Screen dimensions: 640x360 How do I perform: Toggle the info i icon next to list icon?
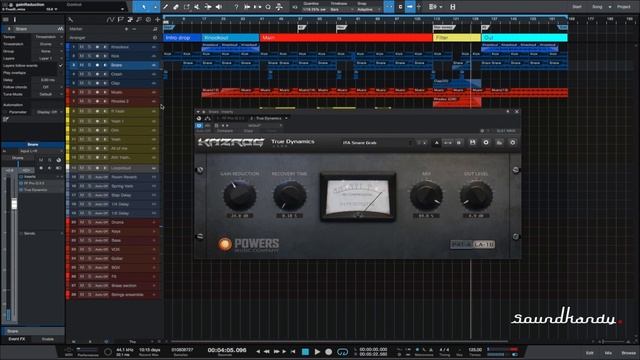15,20
